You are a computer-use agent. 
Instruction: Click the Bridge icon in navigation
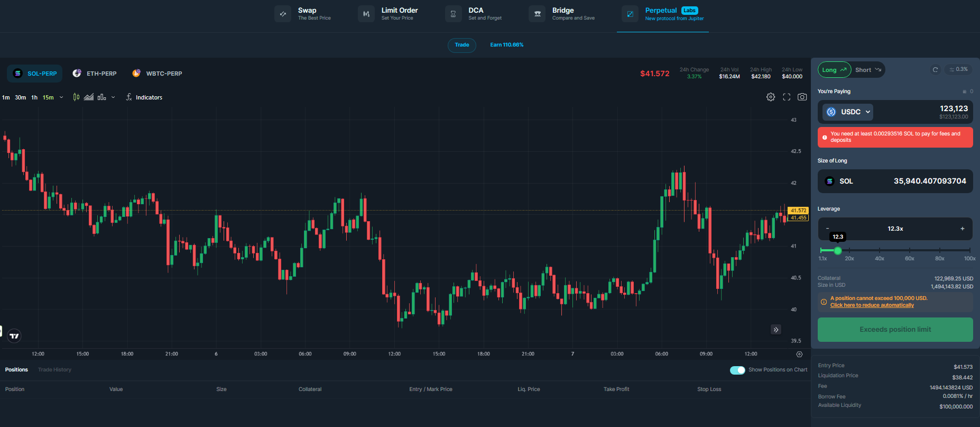pyautogui.click(x=537, y=14)
